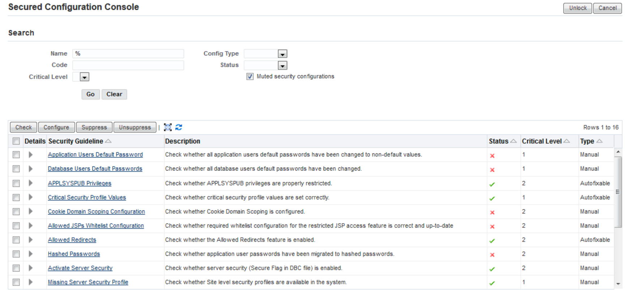
Task: Click the table scroll down arrow
Action: [618, 284]
